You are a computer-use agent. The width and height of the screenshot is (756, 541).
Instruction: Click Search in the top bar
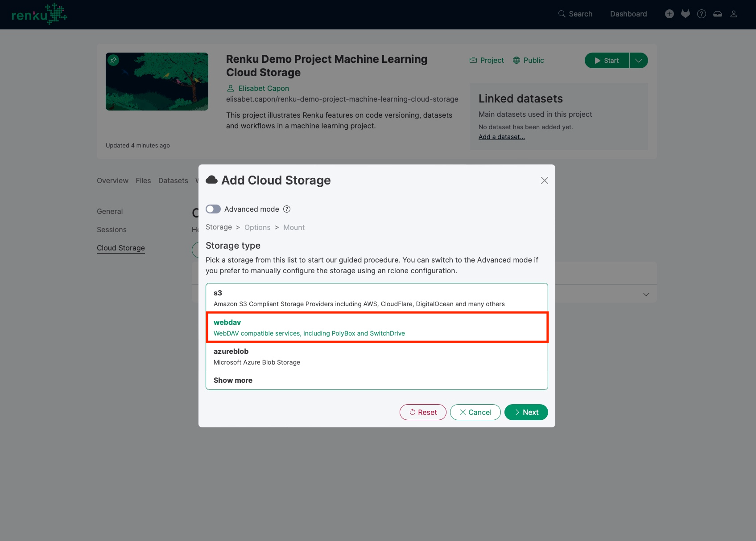575,14
